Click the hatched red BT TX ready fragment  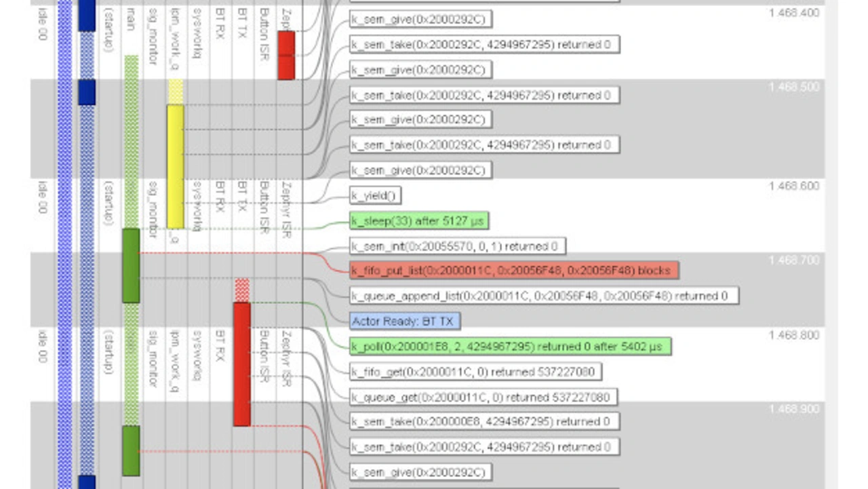coord(242,290)
